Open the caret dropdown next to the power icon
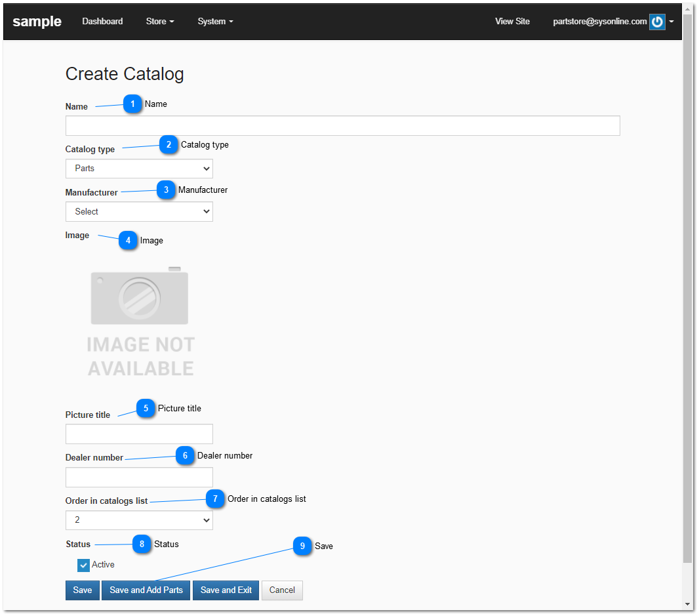The height and width of the screenshot is (616, 699). pyautogui.click(x=671, y=22)
